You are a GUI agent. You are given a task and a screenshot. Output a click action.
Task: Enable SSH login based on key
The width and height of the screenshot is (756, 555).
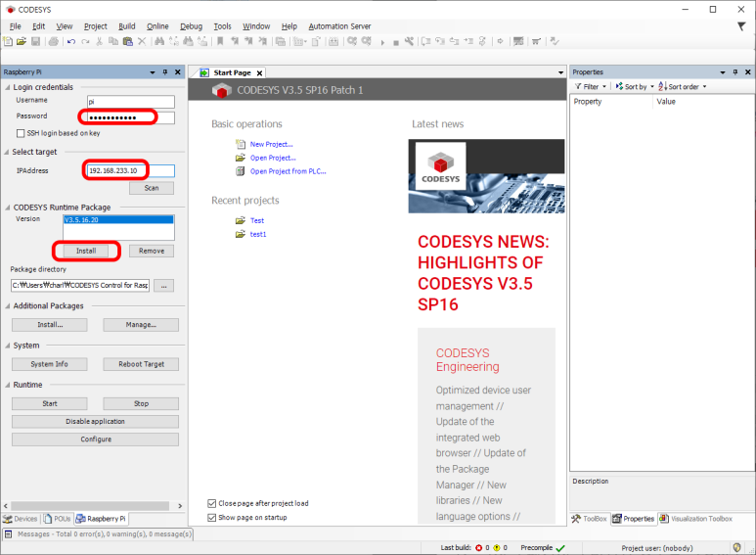21,133
